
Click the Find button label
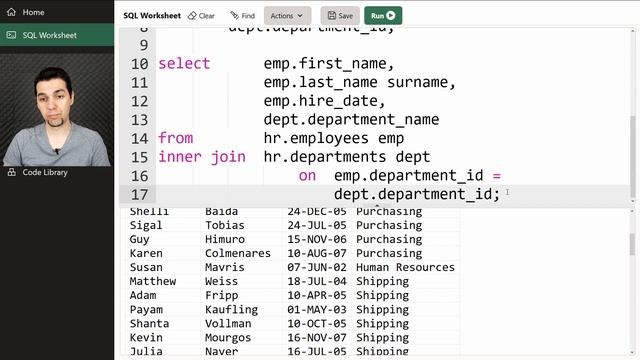(248, 16)
